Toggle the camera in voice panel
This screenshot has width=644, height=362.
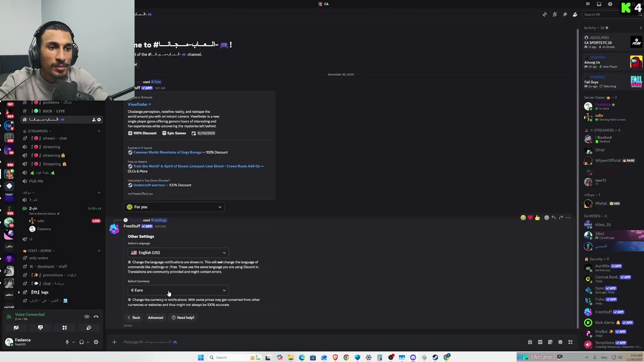pyautogui.click(x=16, y=328)
